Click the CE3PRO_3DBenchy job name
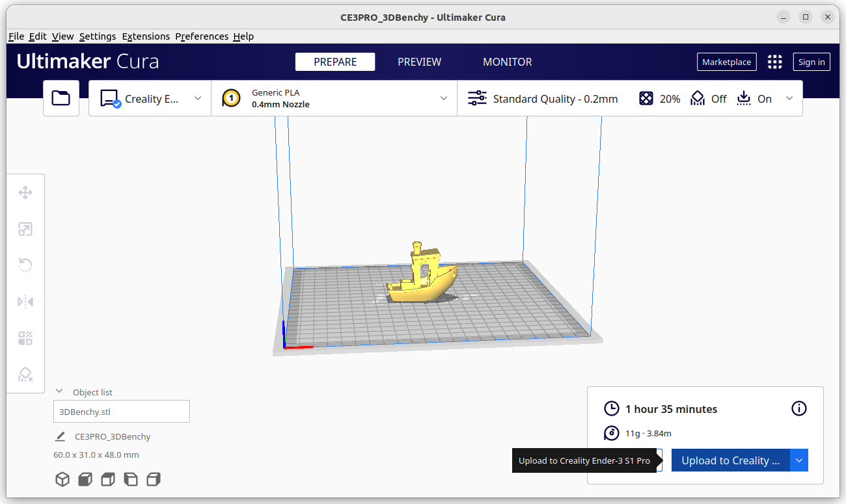Viewport: 846px width, 504px height. [113, 436]
